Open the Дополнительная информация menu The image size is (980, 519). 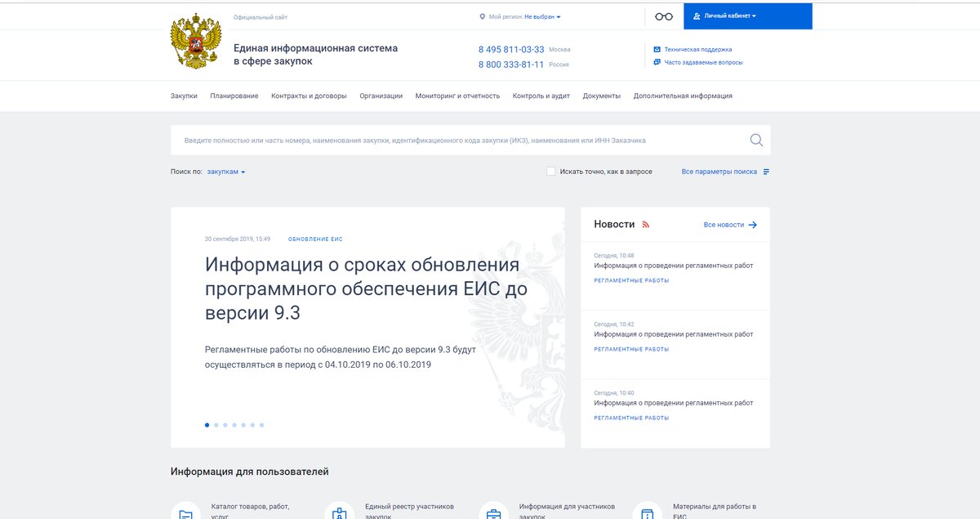683,96
